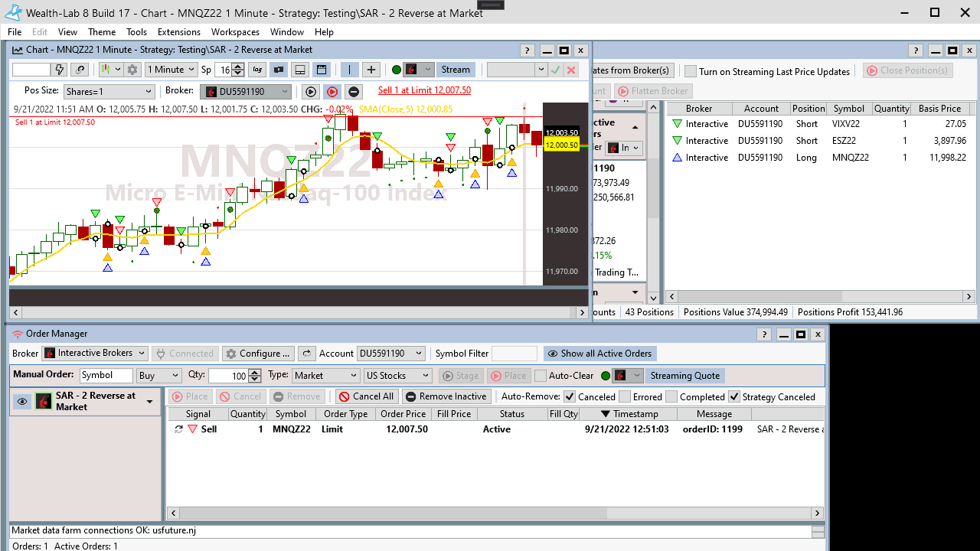Screen dimensions: 980x551
Task: Open the Tools menu
Action: click(137, 32)
